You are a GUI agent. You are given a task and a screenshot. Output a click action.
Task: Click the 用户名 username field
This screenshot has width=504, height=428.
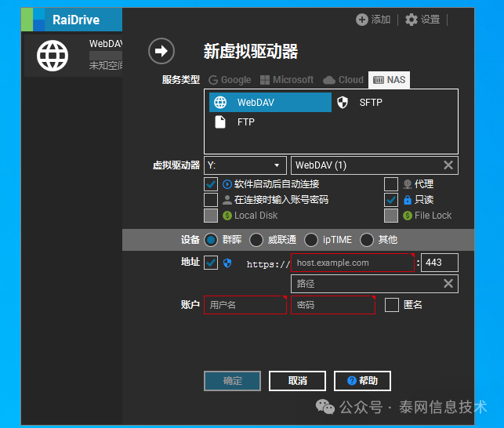pyautogui.click(x=245, y=305)
